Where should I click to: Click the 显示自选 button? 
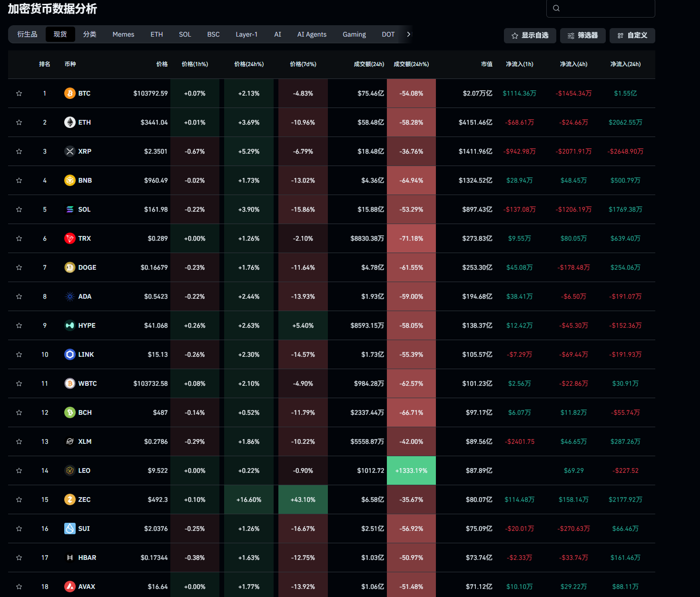point(530,36)
